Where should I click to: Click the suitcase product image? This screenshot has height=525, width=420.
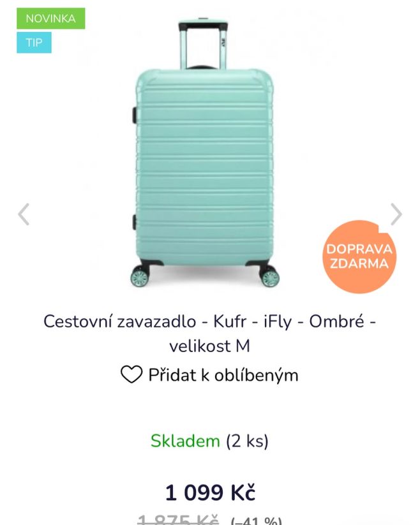(x=204, y=159)
